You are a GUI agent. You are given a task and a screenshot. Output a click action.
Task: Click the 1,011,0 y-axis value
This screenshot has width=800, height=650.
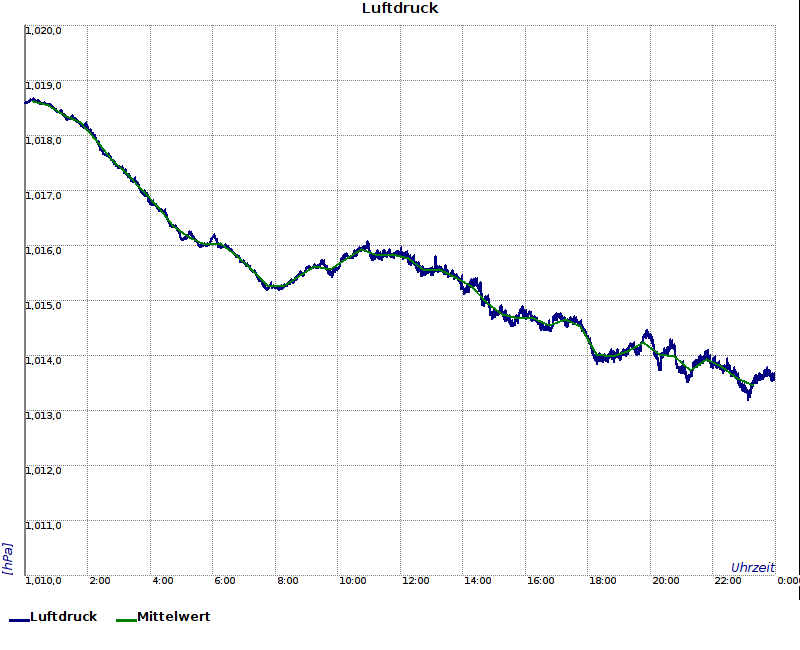(43, 526)
